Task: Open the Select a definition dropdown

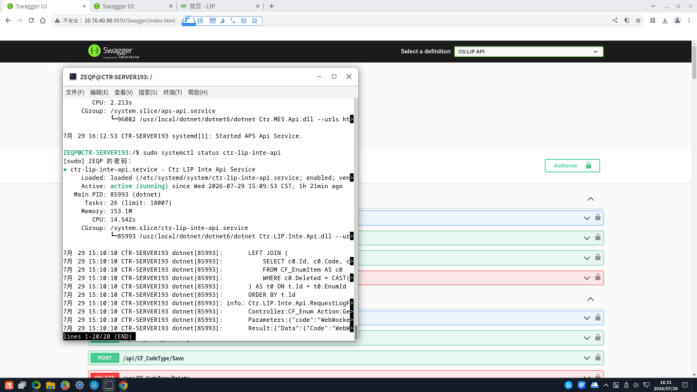Action: 529,52
